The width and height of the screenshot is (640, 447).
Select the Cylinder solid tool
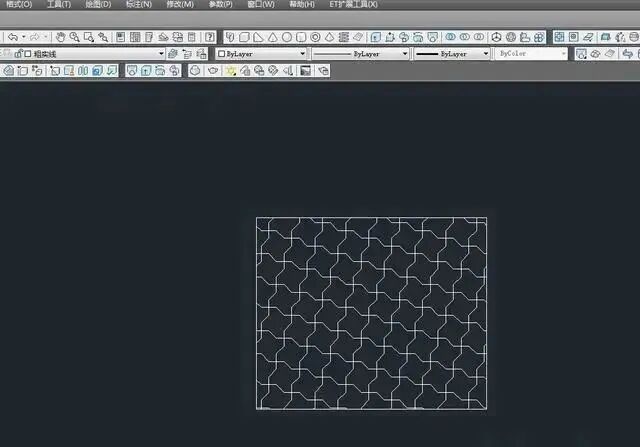pyautogui.click(x=301, y=37)
